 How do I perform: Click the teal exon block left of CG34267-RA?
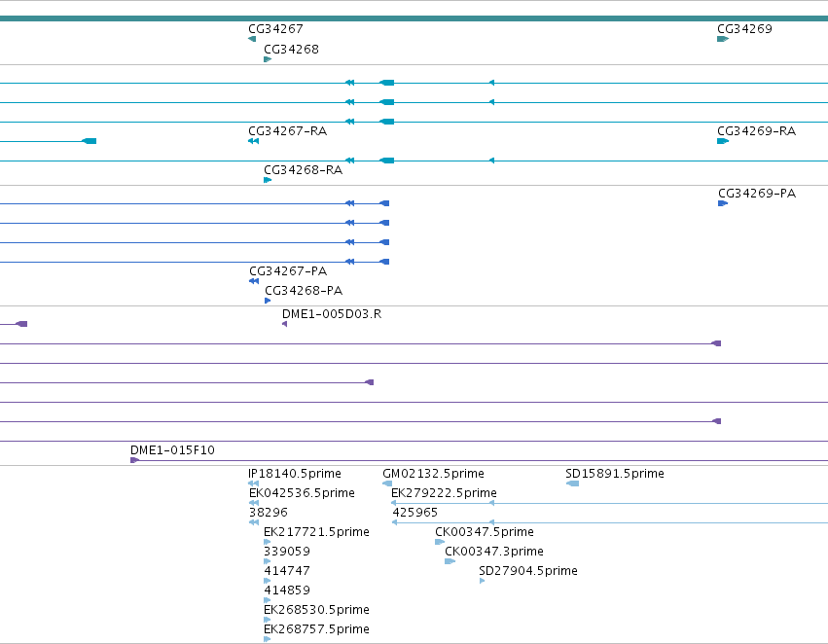[90, 141]
